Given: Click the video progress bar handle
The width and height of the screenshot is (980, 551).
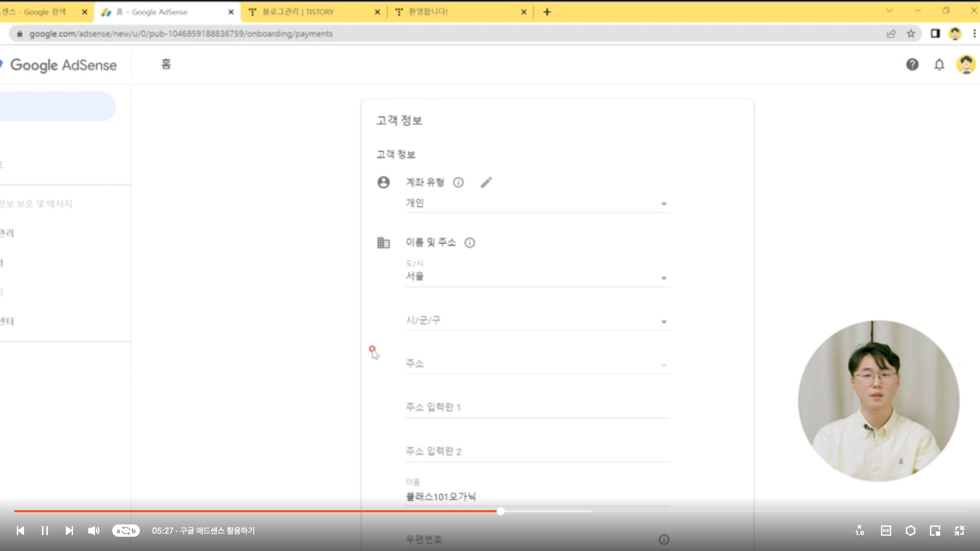Looking at the screenshot, I should pyautogui.click(x=501, y=511).
